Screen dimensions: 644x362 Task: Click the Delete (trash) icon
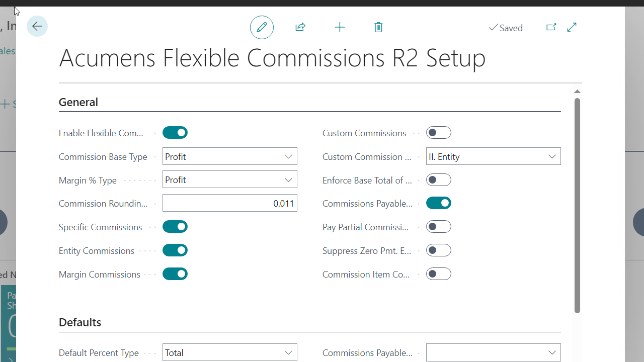point(378,27)
